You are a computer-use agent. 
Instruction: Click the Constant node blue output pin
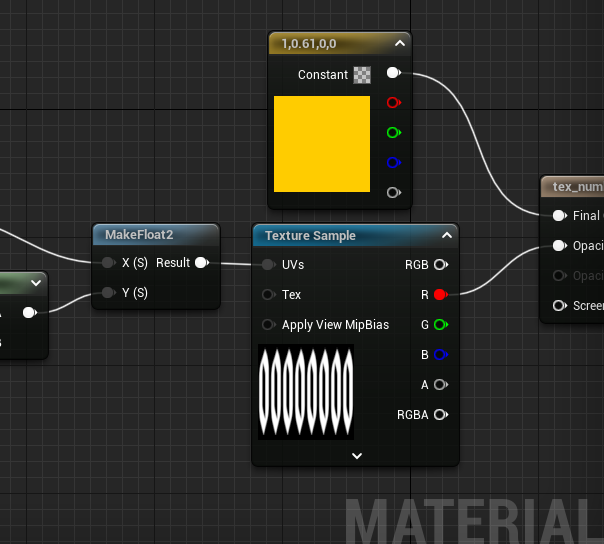tap(394, 163)
